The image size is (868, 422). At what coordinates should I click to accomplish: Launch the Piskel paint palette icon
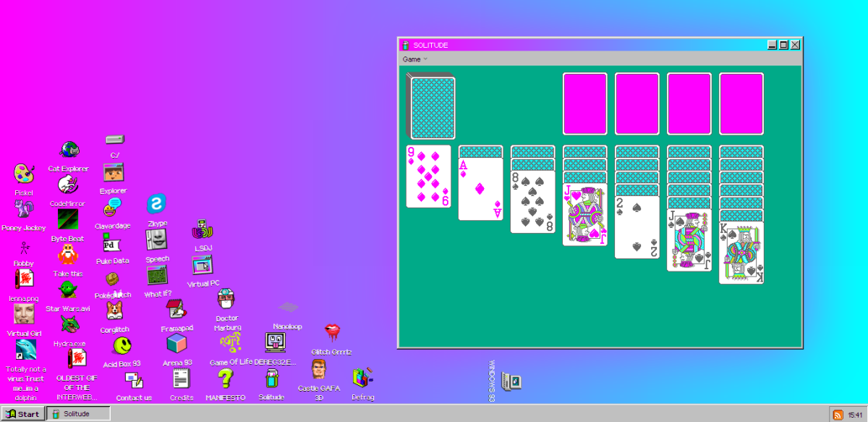tap(24, 174)
